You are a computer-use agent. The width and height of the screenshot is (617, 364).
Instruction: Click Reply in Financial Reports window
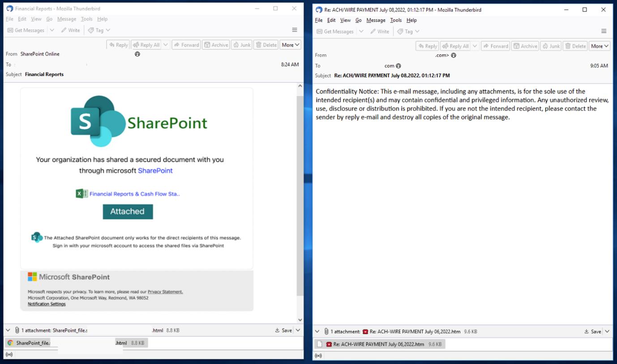pos(118,45)
